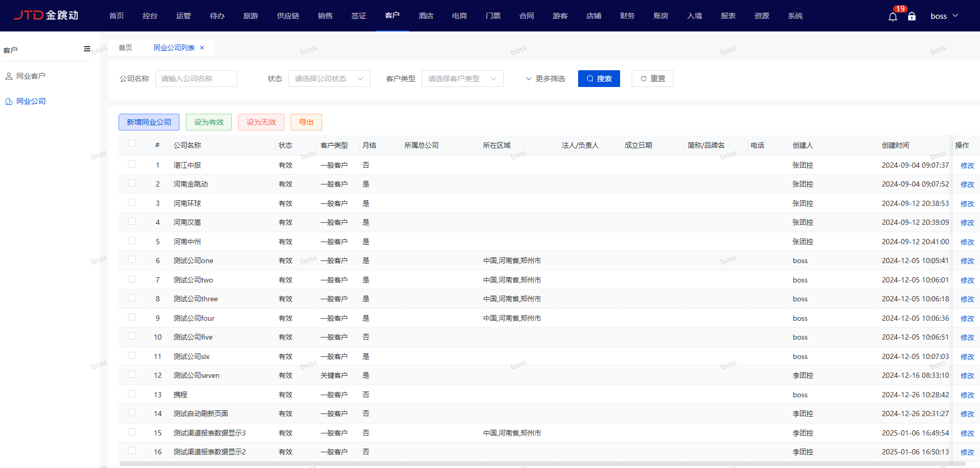Expand the 更多筛选 filters

(545, 79)
